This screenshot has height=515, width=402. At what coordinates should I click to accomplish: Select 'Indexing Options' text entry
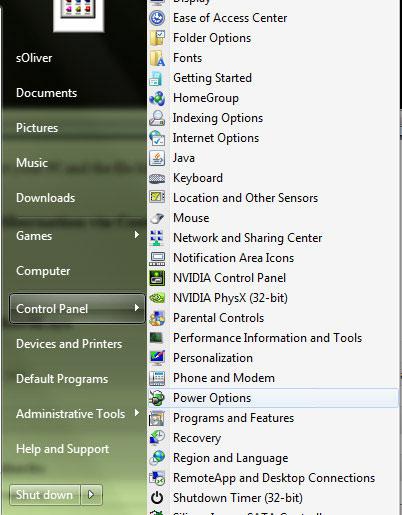[x=218, y=118]
